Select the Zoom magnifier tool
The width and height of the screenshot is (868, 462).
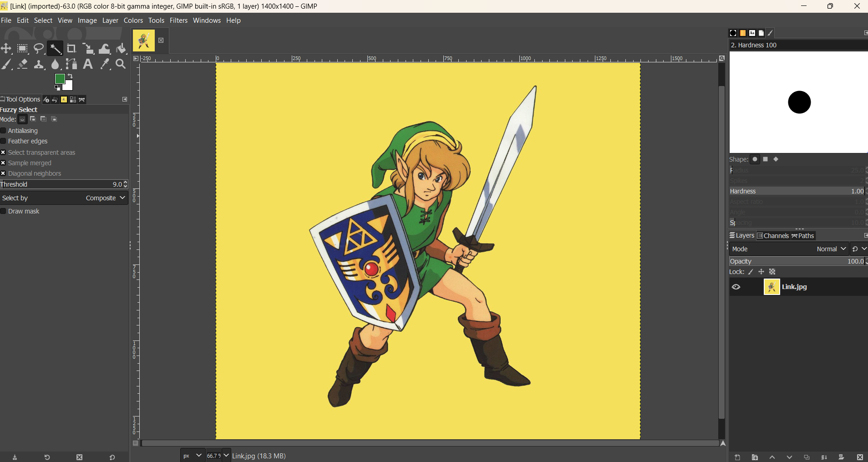click(121, 65)
